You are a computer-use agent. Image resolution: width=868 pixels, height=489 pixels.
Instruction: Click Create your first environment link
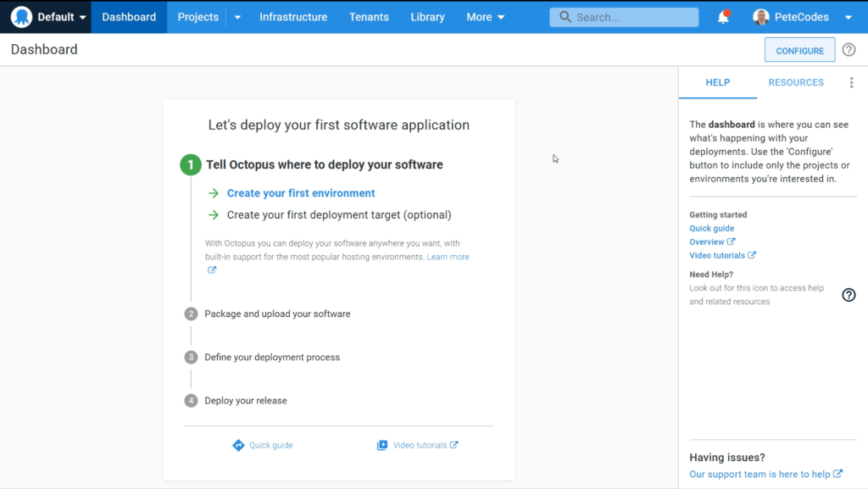coord(301,193)
